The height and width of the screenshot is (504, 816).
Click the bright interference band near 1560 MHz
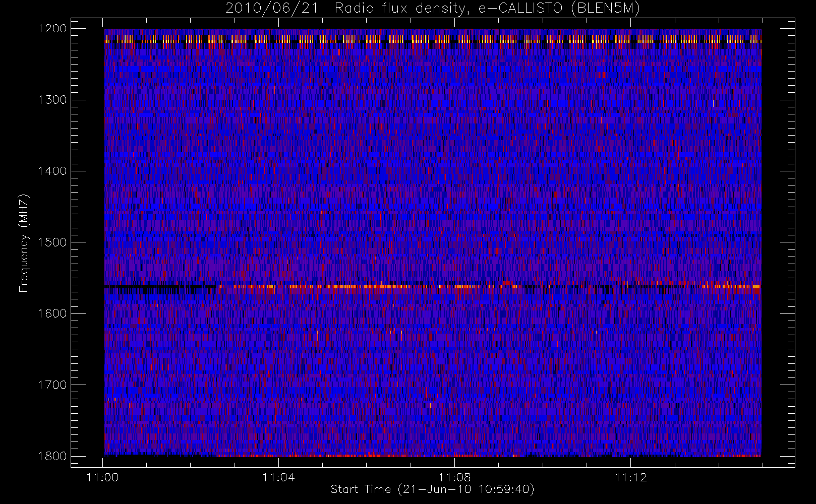point(433,287)
